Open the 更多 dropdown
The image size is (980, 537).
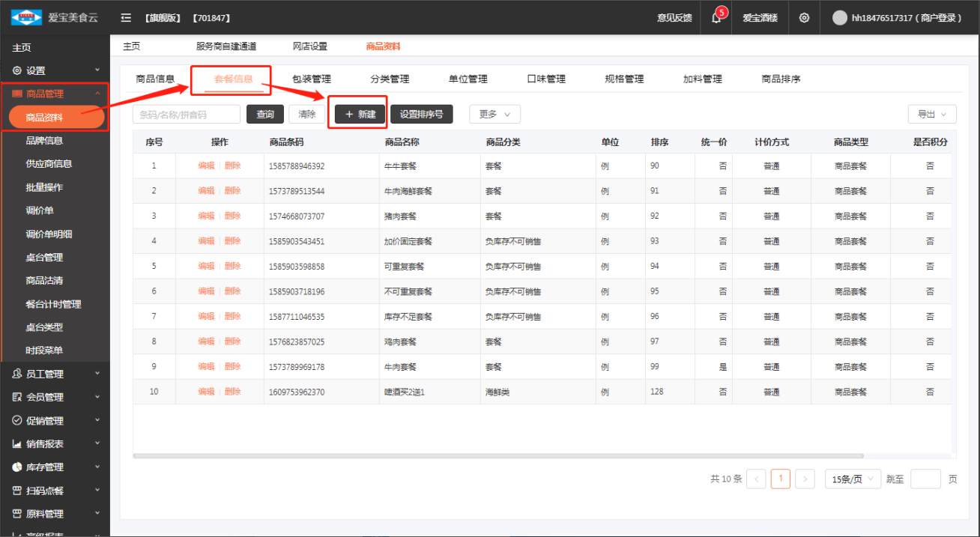coord(494,115)
